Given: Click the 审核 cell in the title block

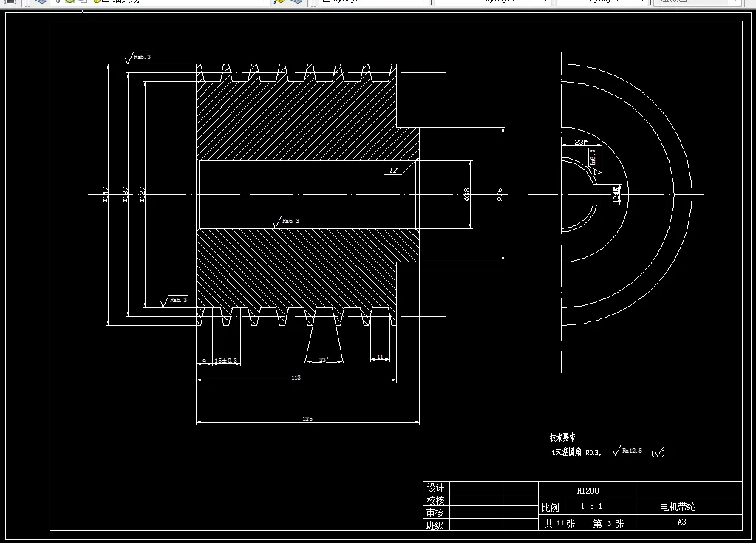Looking at the screenshot, I should coord(436,513).
